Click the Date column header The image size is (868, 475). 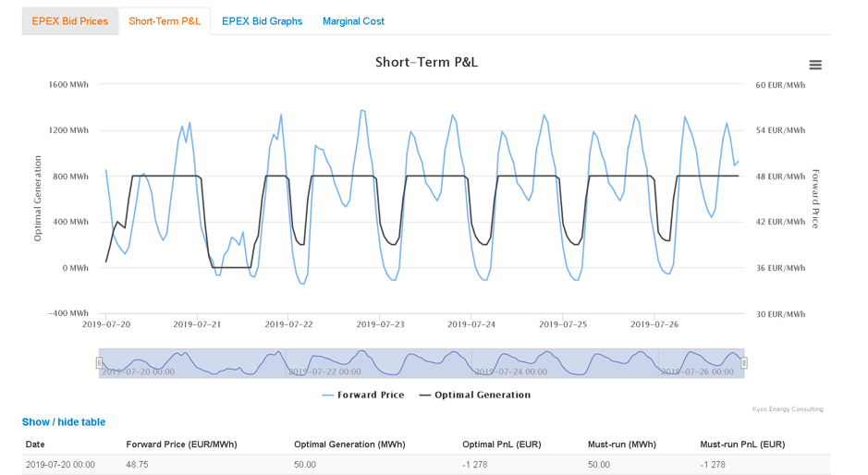pyautogui.click(x=35, y=444)
